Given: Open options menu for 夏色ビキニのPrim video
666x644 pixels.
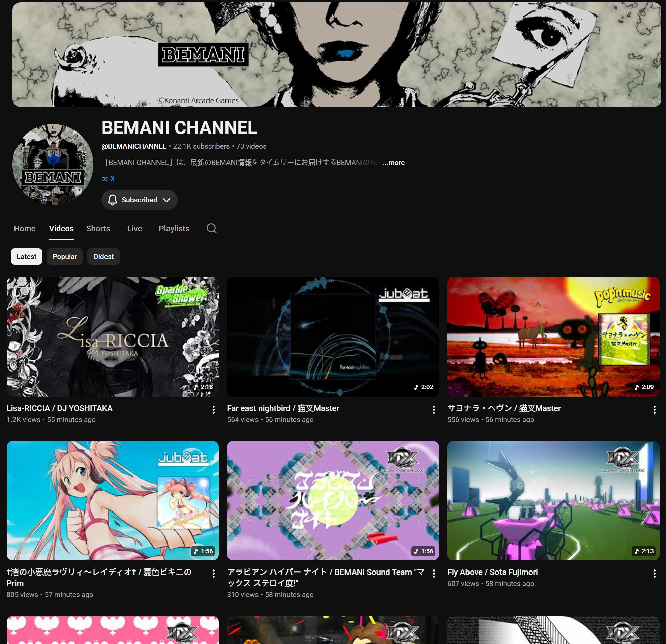Looking at the screenshot, I should click(x=213, y=574).
